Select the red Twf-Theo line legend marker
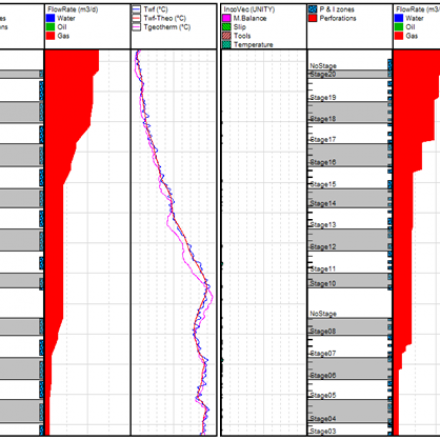The width and height of the screenshot is (440, 440). tap(137, 18)
